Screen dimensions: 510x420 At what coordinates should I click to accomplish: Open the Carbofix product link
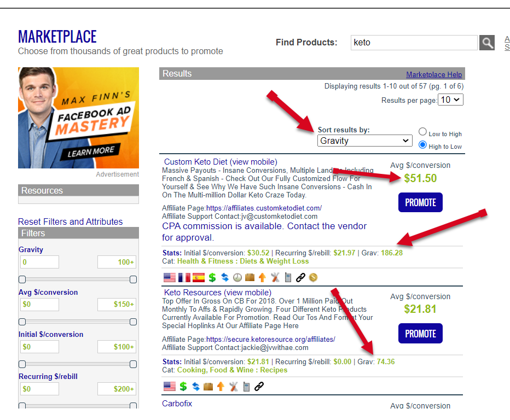pos(177,404)
